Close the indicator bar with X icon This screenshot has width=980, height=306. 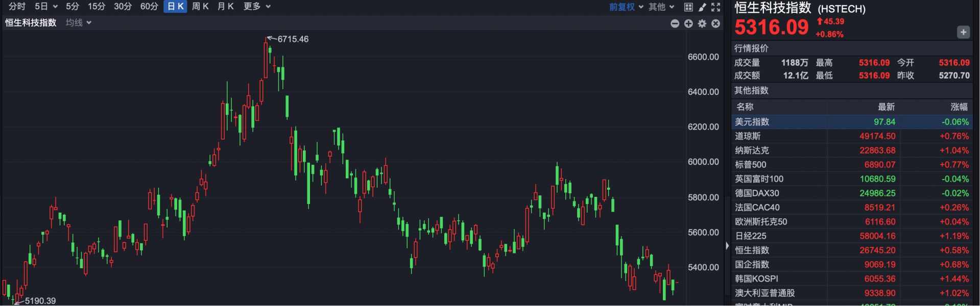point(715,23)
